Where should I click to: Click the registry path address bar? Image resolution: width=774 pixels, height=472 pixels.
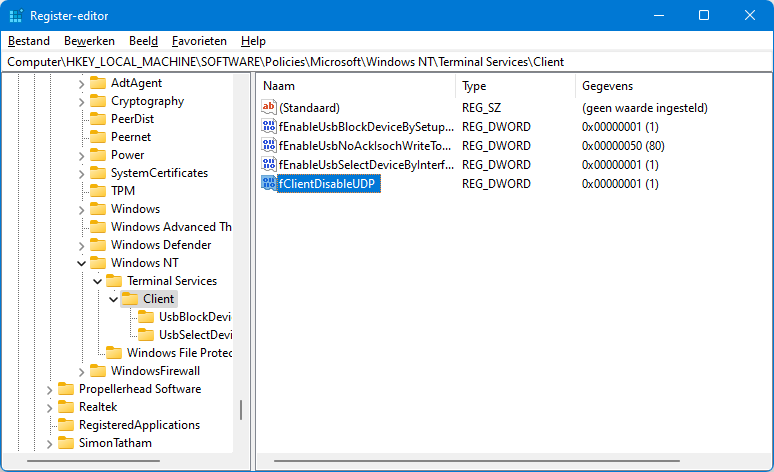[387, 62]
